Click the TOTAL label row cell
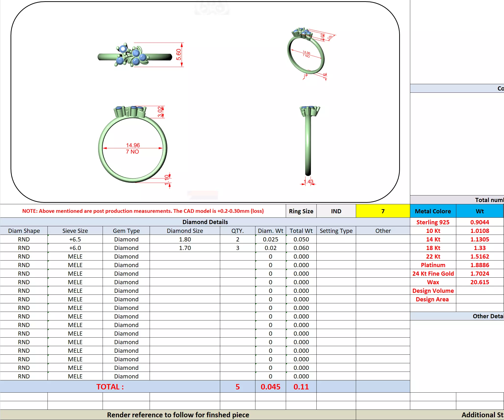The height and width of the screenshot is (420, 504). click(x=110, y=386)
